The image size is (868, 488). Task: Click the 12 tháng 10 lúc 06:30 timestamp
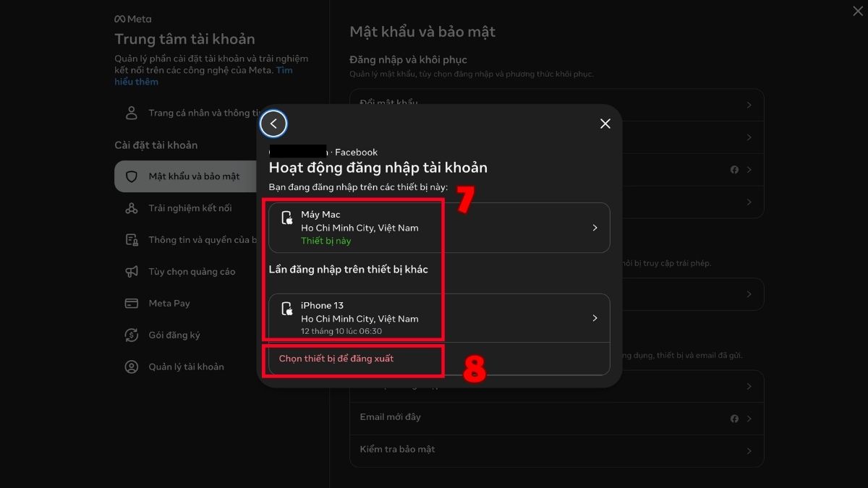341,331
